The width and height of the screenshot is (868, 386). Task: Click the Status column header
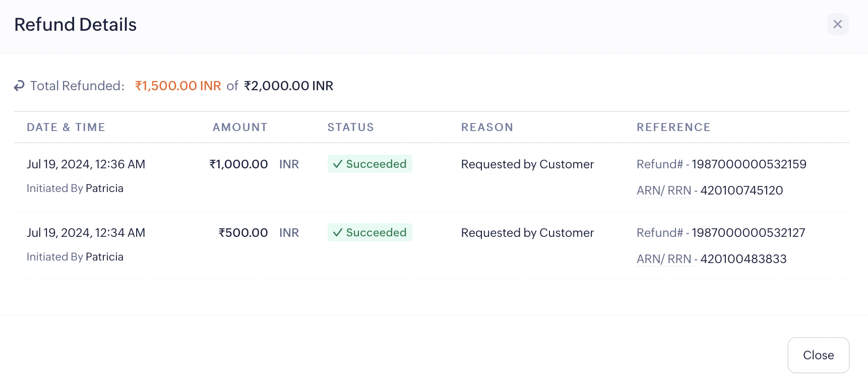point(351,127)
